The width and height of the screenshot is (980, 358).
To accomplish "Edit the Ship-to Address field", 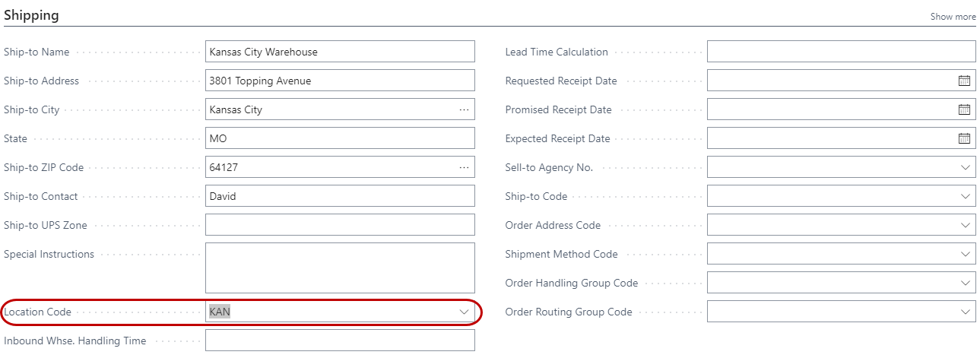I will [339, 81].
